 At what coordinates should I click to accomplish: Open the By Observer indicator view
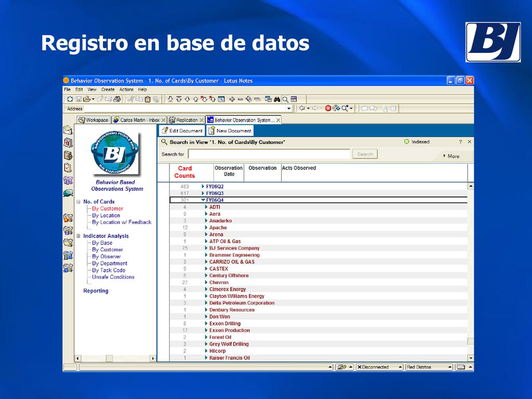pyautogui.click(x=107, y=257)
